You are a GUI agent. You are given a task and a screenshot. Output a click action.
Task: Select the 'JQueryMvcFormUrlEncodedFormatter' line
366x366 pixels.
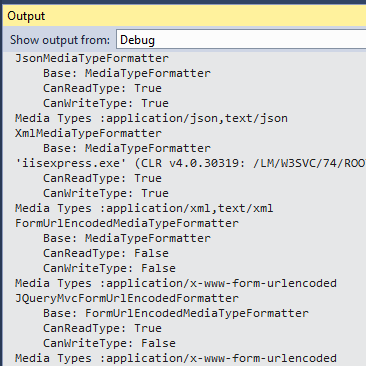pyautogui.click(x=127, y=298)
